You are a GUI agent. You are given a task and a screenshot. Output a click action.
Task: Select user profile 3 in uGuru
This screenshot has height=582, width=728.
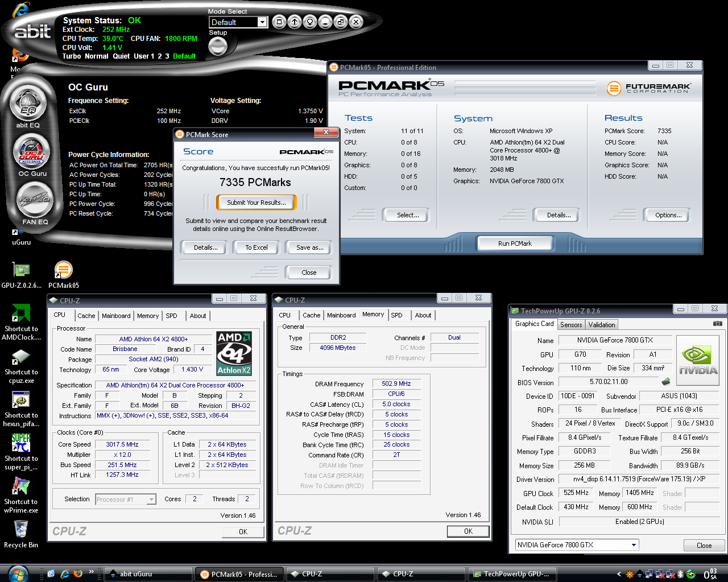click(x=167, y=56)
